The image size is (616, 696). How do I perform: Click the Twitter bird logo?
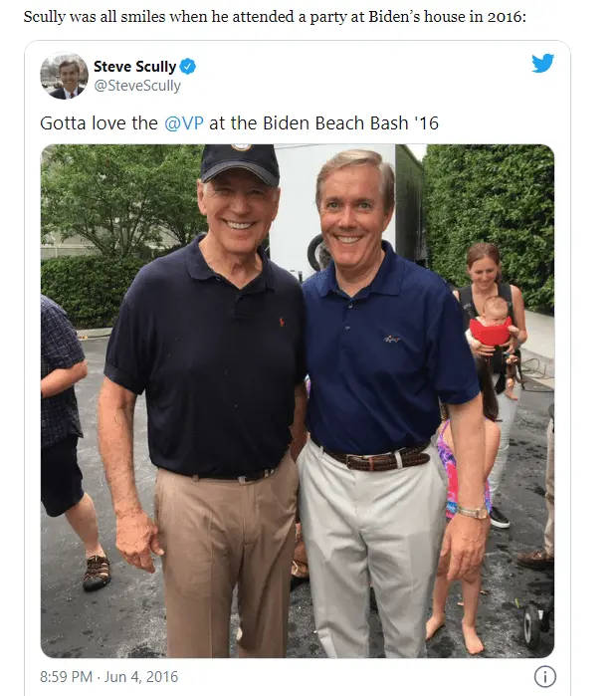(x=541, y=65)
